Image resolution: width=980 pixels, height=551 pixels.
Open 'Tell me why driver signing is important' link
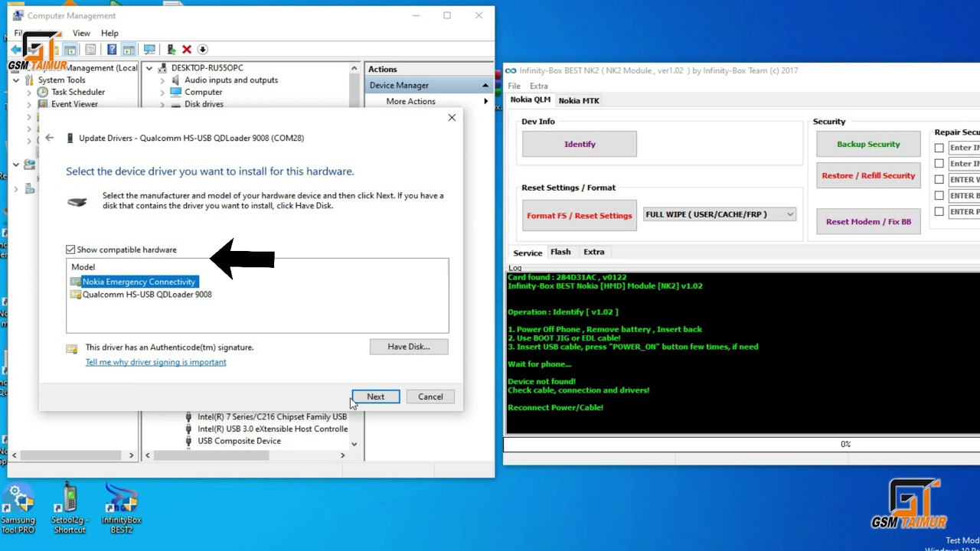155,362
